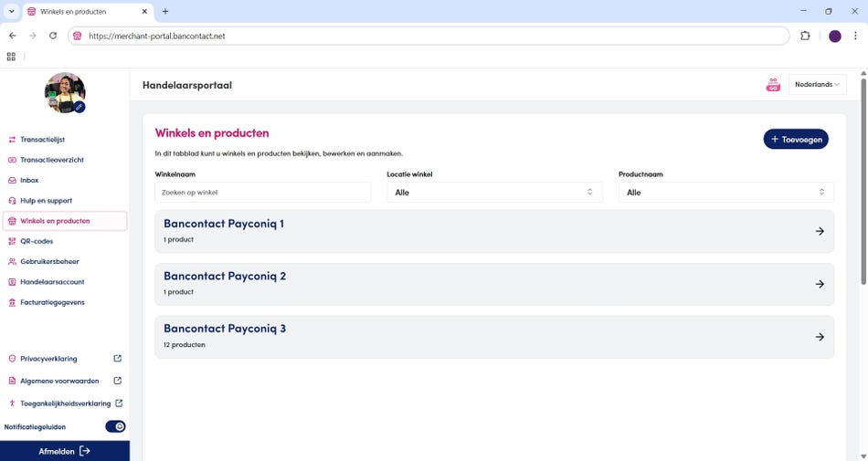Click the headset icon for support
868x461 pixels.
coord(12,201)
